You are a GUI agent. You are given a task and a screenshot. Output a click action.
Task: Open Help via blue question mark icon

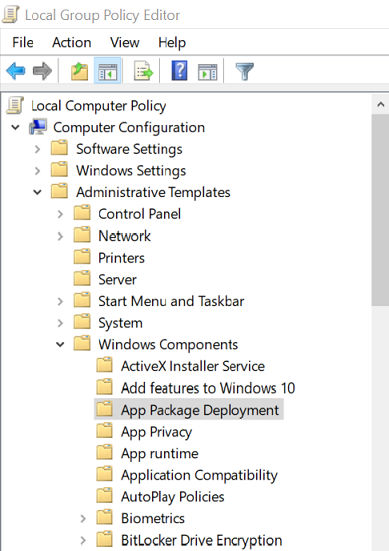(179, 71)
